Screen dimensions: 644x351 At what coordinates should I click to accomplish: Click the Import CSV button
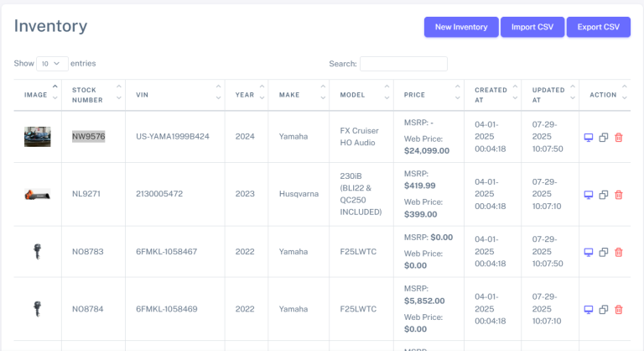pos(532,27)
